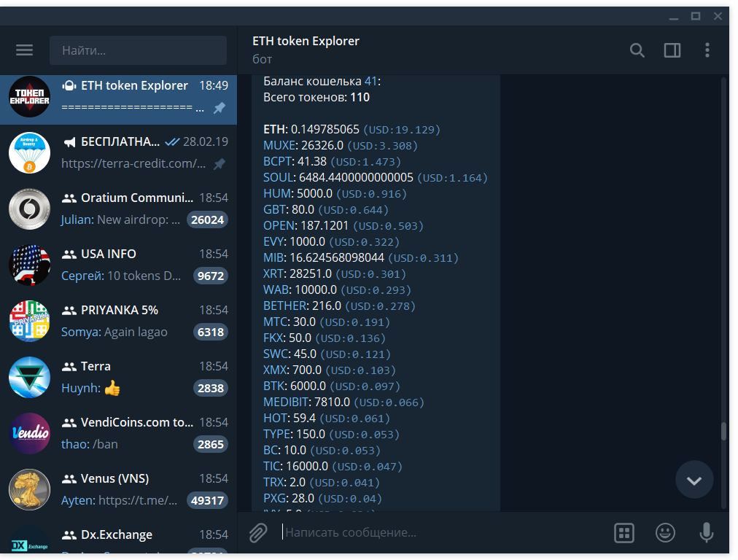The image size is (738, 560).
Task: Click the 6318 unread badge
Action: point(210,332)
